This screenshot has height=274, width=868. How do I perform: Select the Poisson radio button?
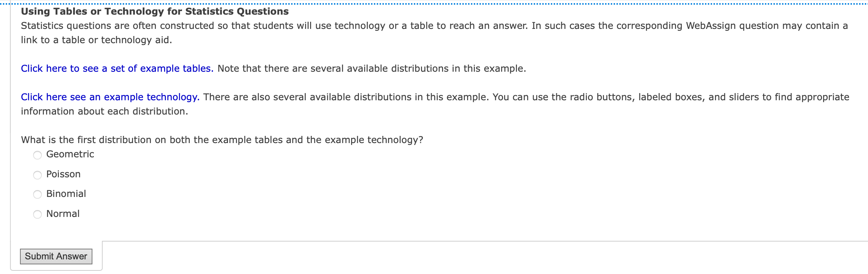(37, 175)
